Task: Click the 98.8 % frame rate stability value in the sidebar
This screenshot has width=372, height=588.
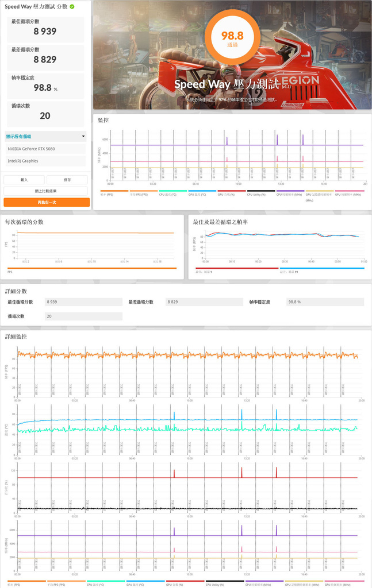Action: click(x=45, y=88)
